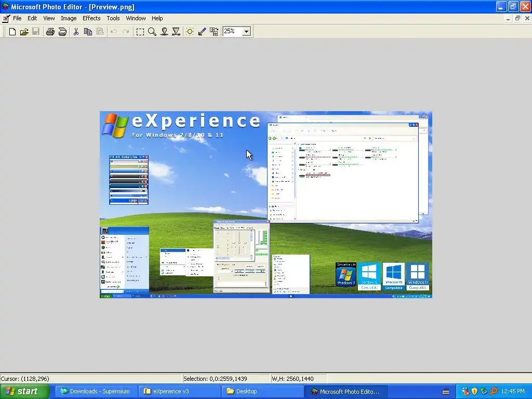The width and height of the screenshot is (532, 399).
Task: Select the Smudge tool icon
Action: pyautogui.click(x=164, y=32)
